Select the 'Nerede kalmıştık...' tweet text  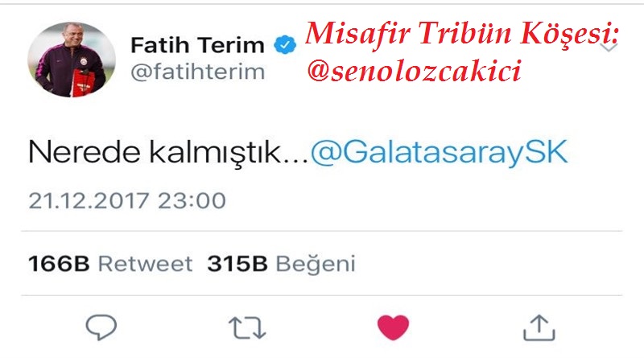(x=168, y=153)
